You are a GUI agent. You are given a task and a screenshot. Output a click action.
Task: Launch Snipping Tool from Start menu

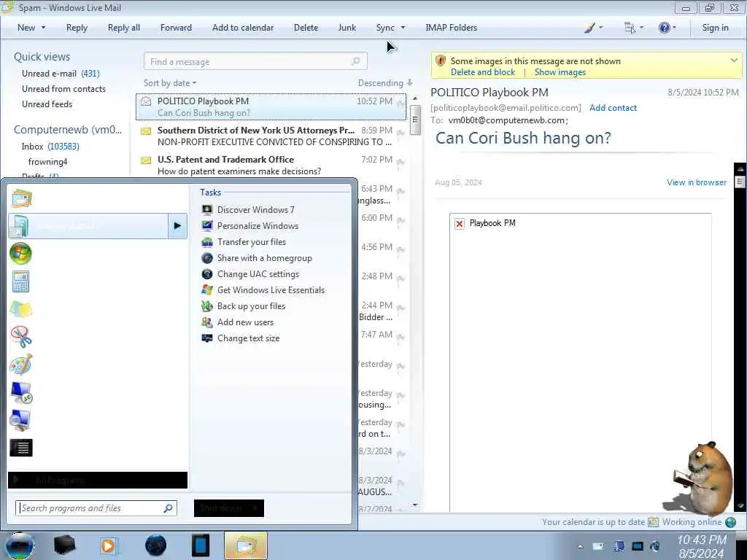(20, 337)
